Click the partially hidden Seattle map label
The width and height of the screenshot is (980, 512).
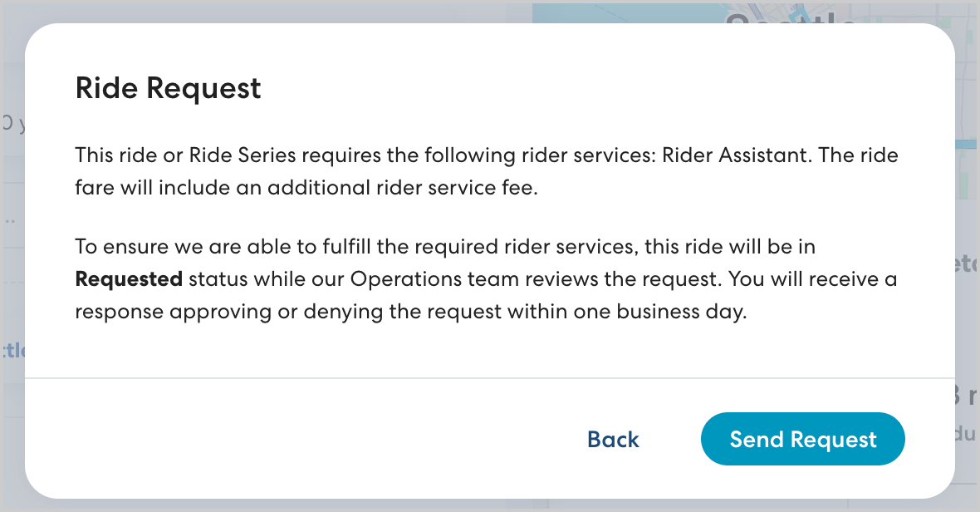click(x=789, y=18)
